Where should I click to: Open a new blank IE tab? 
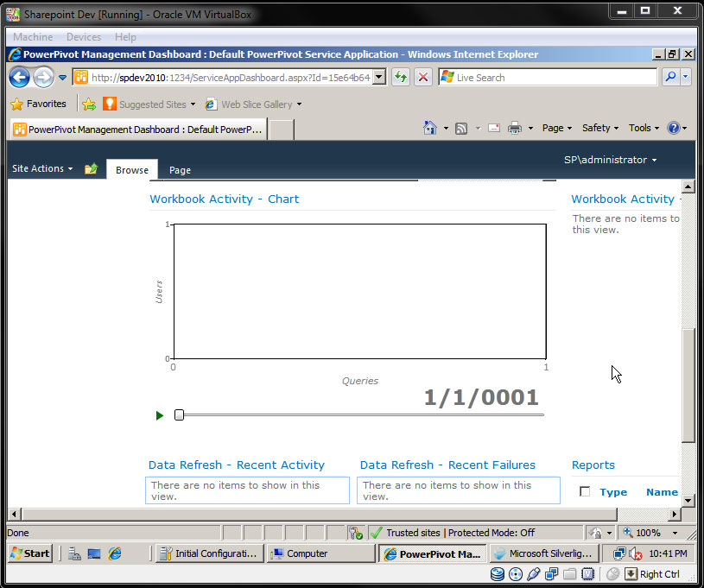[x=282, y=130]
